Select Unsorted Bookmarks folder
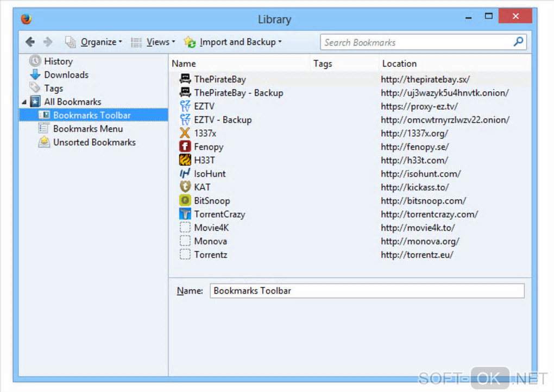Screen dimensions: 554x392 [x=95, y=142]
